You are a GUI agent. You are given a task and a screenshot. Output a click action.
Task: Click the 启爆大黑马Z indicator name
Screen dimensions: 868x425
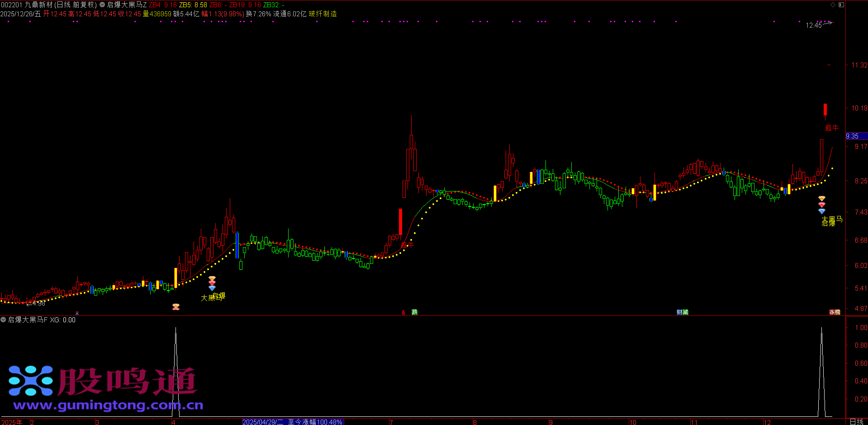(x=127, y=5)
